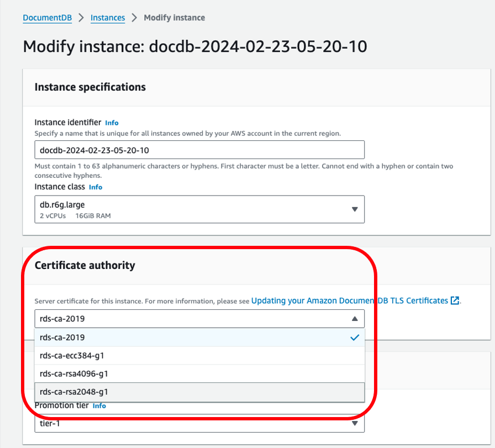This screenshot has height=448, width=495.
Task: Click the Certificate authority heading
Action: click(x=85, y=265)
